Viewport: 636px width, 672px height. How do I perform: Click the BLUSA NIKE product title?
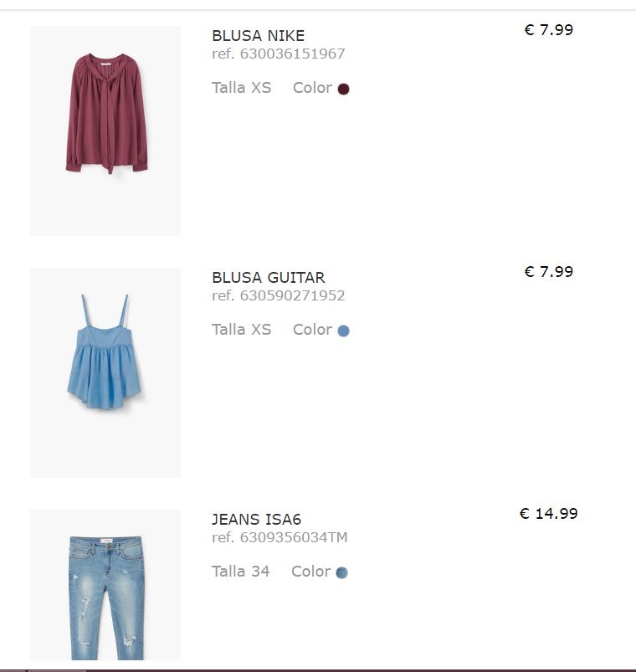pos(258,36)
